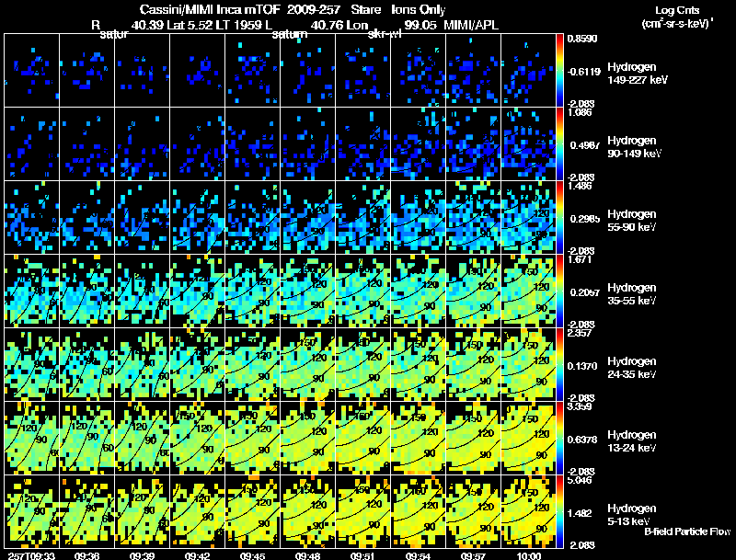
Task: Open the Hydrogen 149-227 keV panel at 09:33
Action: coord(32,71)
